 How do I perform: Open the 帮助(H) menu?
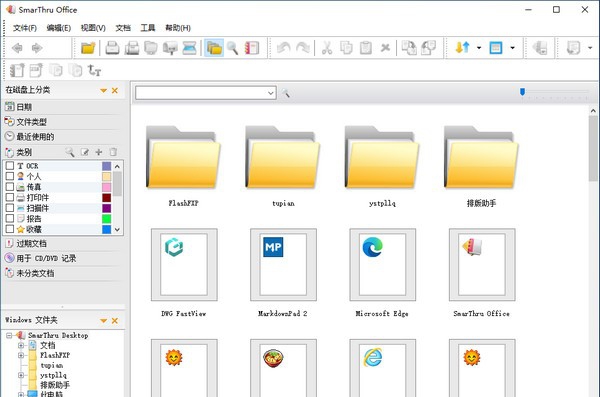(x=178, y=28)
